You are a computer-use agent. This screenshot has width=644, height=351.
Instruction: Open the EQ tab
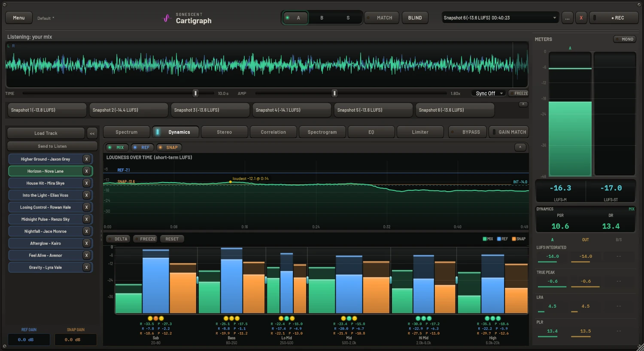pos(371,132)
